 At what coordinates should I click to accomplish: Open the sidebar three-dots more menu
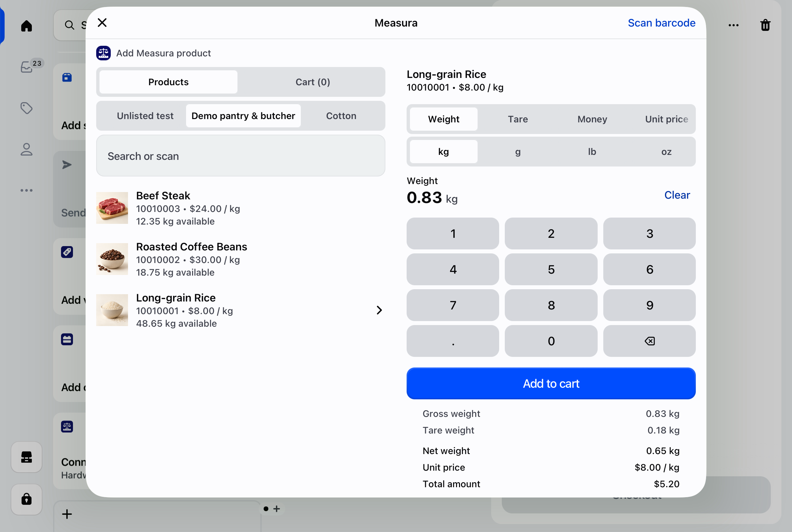pyautogui.click(x=27, y=190)
